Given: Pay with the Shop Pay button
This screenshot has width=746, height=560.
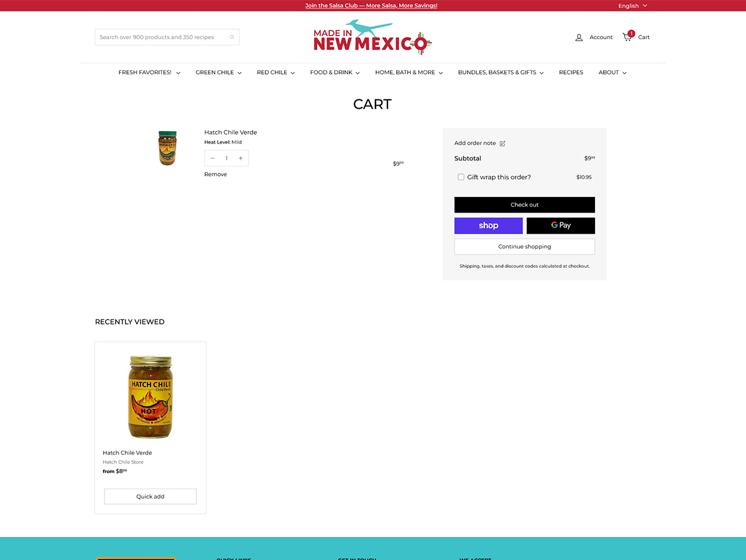Looking at the screenshot, I should point(488,226).
